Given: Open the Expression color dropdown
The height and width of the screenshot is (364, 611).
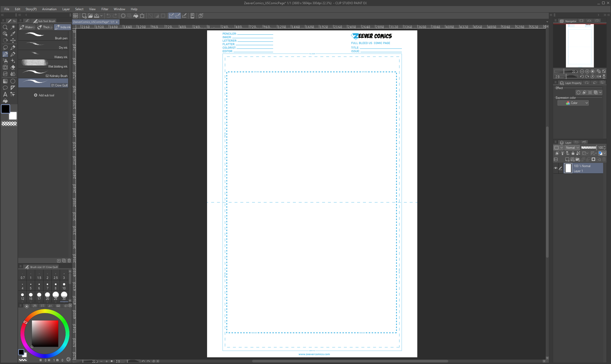Looking at the screenshot, I should [573, 103].
